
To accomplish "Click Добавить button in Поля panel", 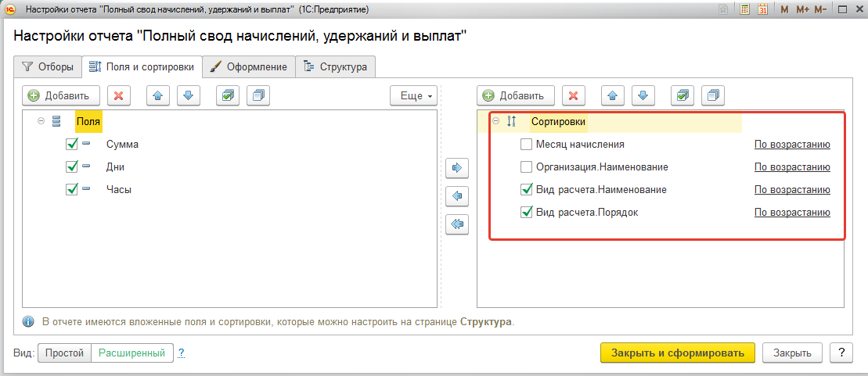I will point(61,95).
